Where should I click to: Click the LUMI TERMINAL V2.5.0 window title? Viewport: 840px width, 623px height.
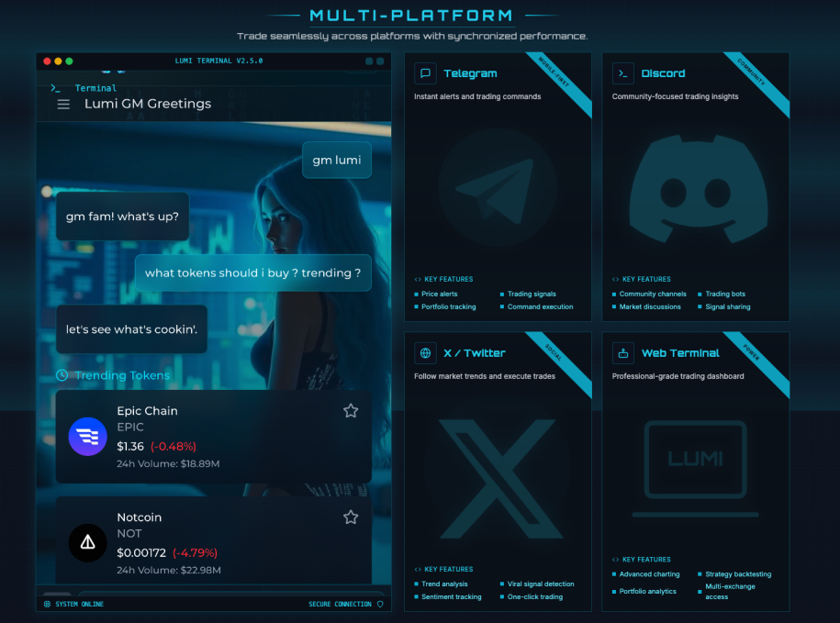pyautogui.click(x=218, y=61)
